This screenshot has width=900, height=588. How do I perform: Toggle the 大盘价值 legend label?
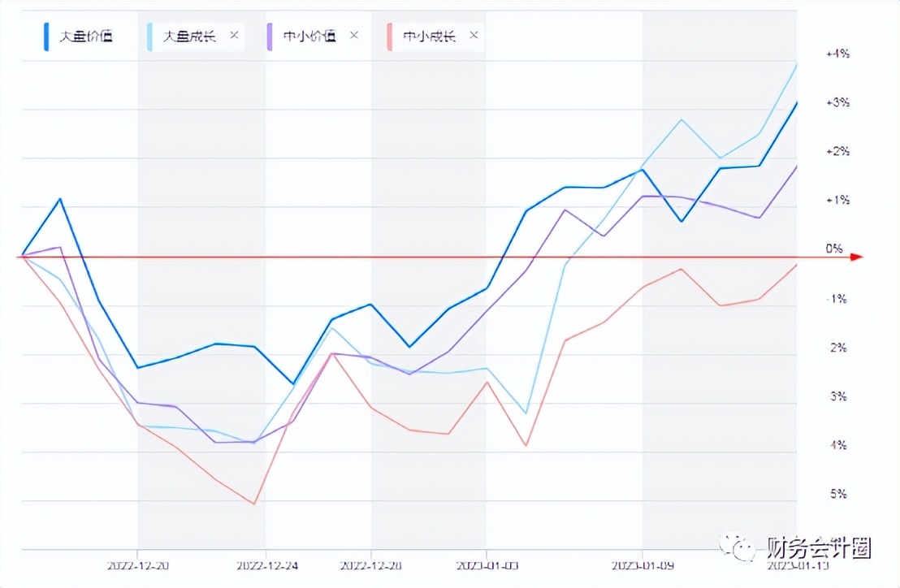point(84,37)
